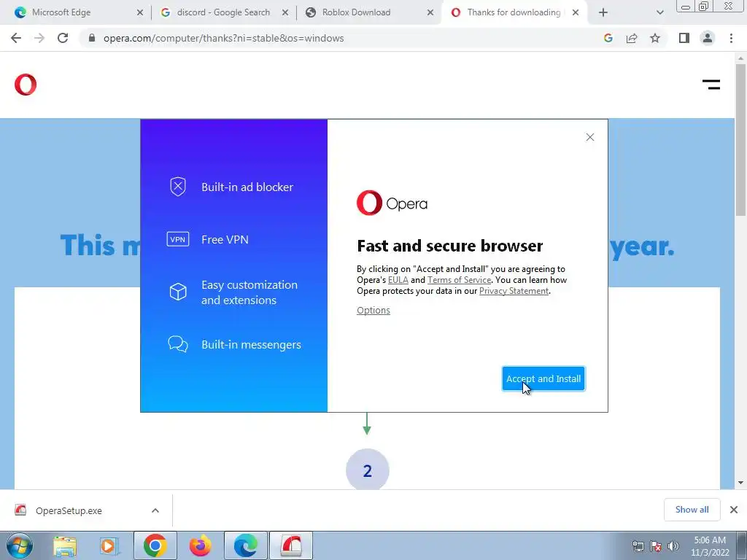Click the network tray icon

click(638, 546)
